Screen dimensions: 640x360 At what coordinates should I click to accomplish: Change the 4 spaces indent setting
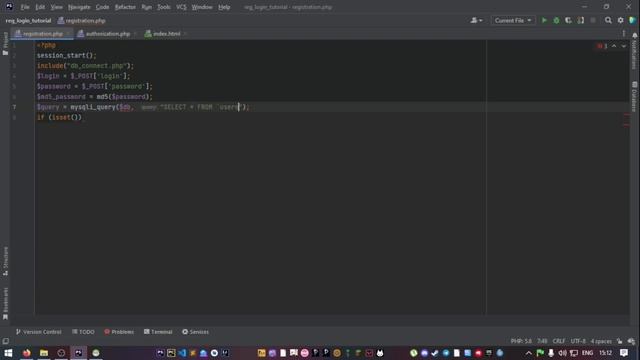pos(601,341)
